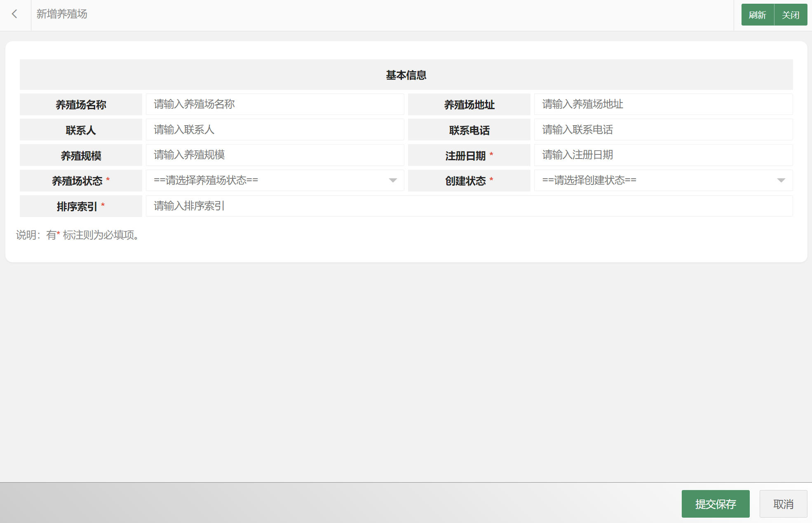Screen dimensions: 812x523
Task: Click the 联系人 label
Action: tap(81, 130)
